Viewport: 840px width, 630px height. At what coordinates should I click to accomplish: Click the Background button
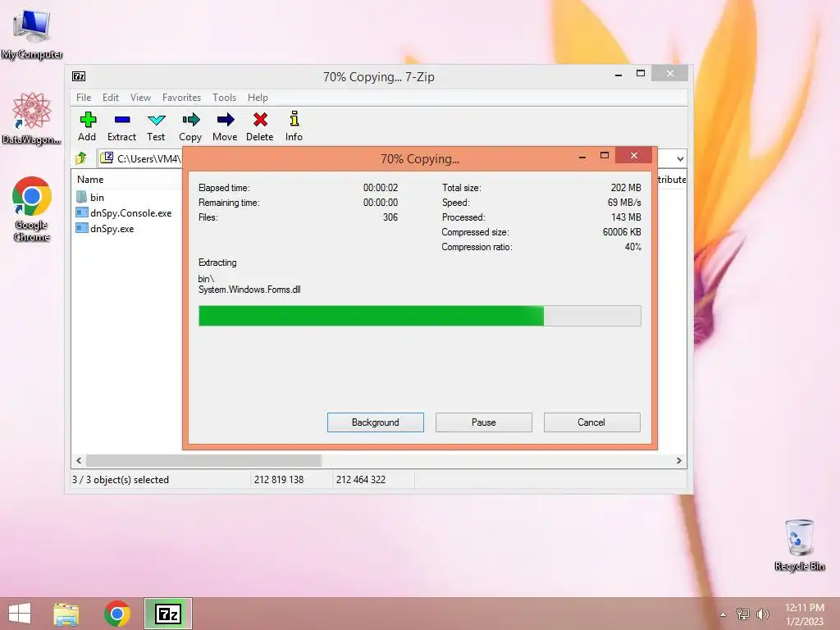tap(376, 422)
